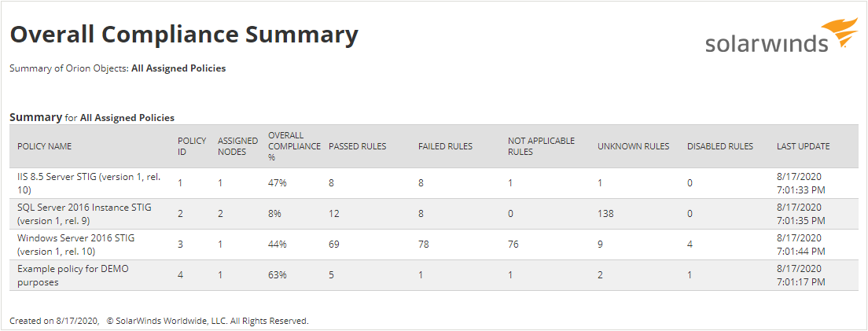This screenshot has width=868, height=331.
Task: Click the Unknown Rules column header
Action: pos(633,147)
